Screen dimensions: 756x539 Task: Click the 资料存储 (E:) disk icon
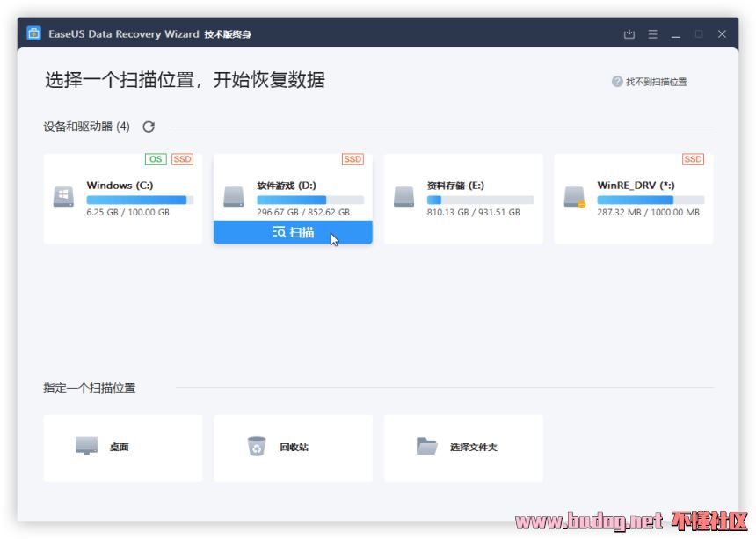tap(403, 197)
